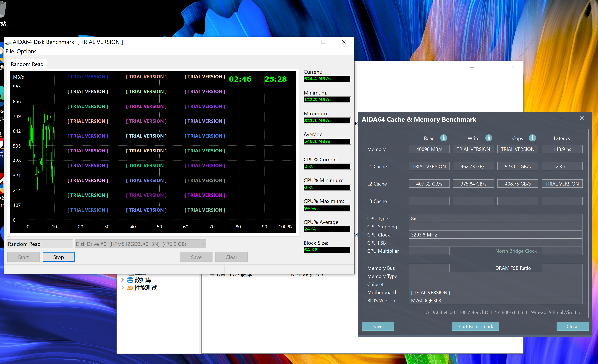The image size is (598, 364).
Task: Close the Cache & Memory Benchmark window
Action: click(x=582, y=118)
